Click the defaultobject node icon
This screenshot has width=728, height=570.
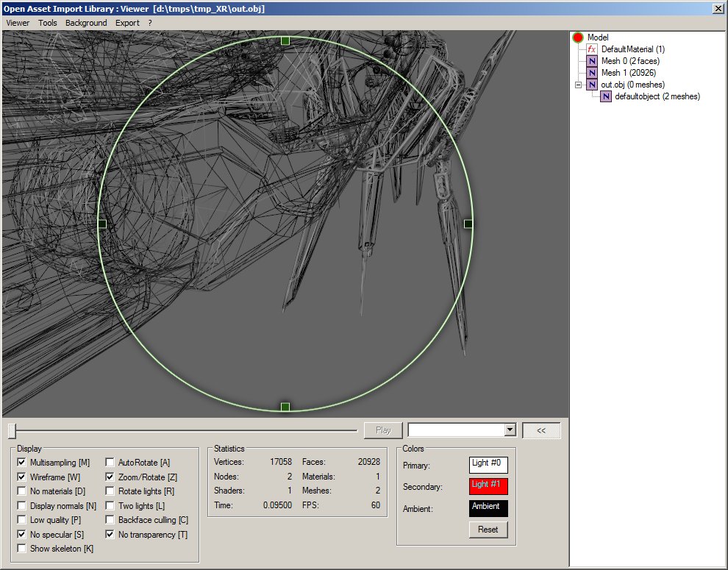coord(606,96)
